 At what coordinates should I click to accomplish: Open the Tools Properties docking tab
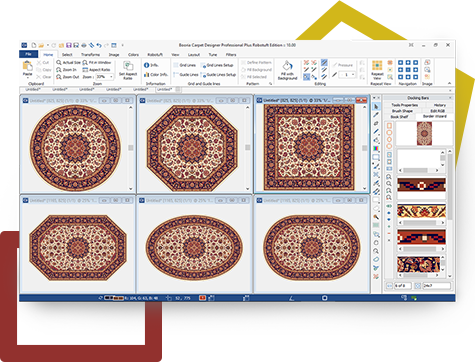[x=405, y=105]
